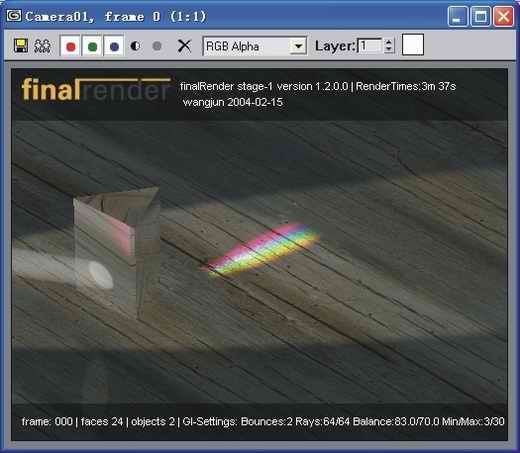
Task: Maximize the render window
Action: pos(480,16)
